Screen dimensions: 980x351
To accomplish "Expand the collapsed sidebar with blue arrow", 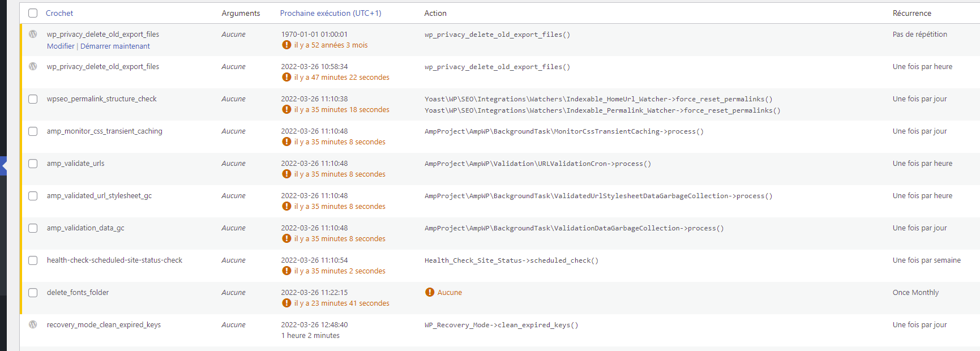I will tap(3, 166).
